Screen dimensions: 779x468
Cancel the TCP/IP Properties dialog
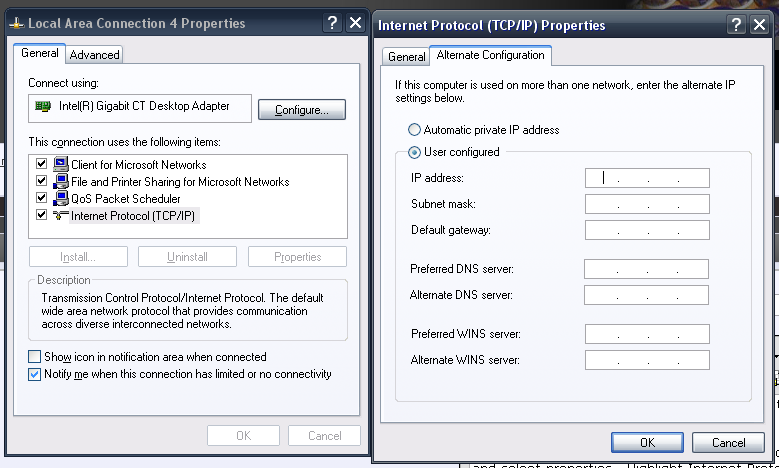pyautogui.click(x=728, y=443)
